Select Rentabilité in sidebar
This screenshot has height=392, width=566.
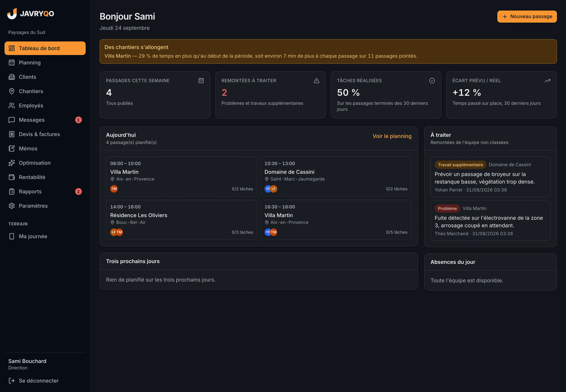pyautogui.click(x=45, y=177)
